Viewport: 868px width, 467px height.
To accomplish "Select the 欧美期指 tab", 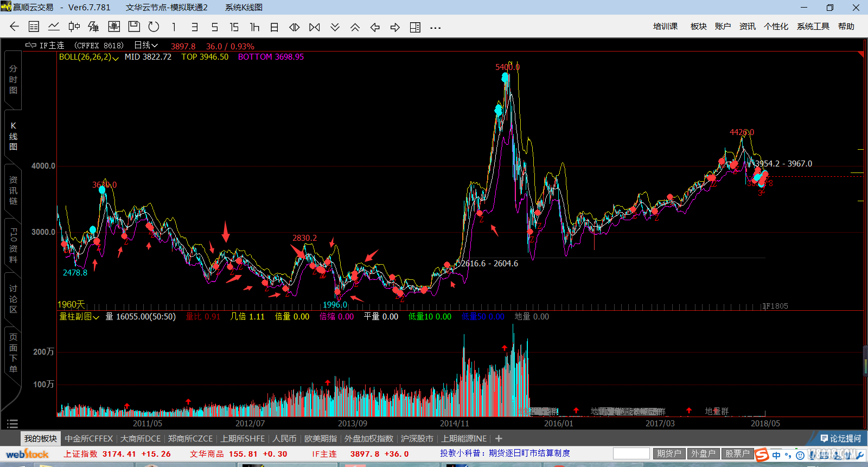I will [x=321, y=438].
